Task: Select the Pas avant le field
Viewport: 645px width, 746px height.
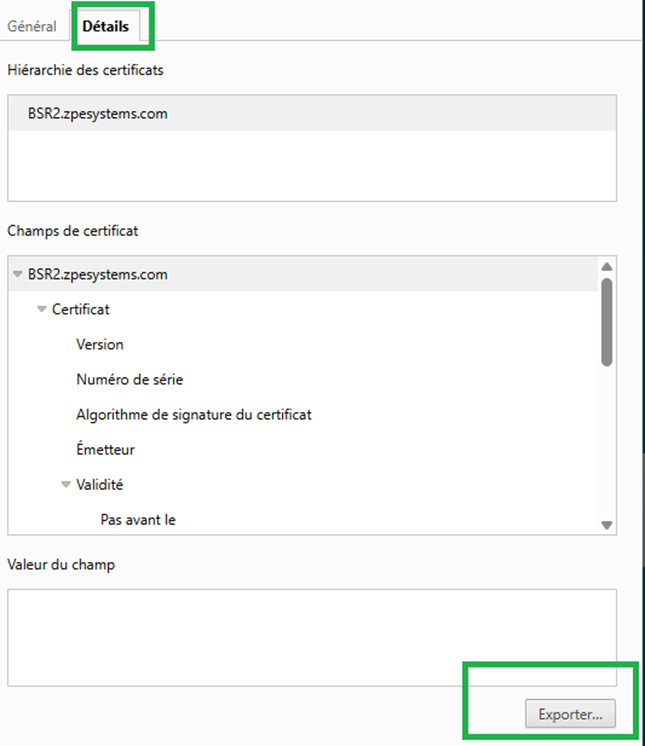Action: 138,520
